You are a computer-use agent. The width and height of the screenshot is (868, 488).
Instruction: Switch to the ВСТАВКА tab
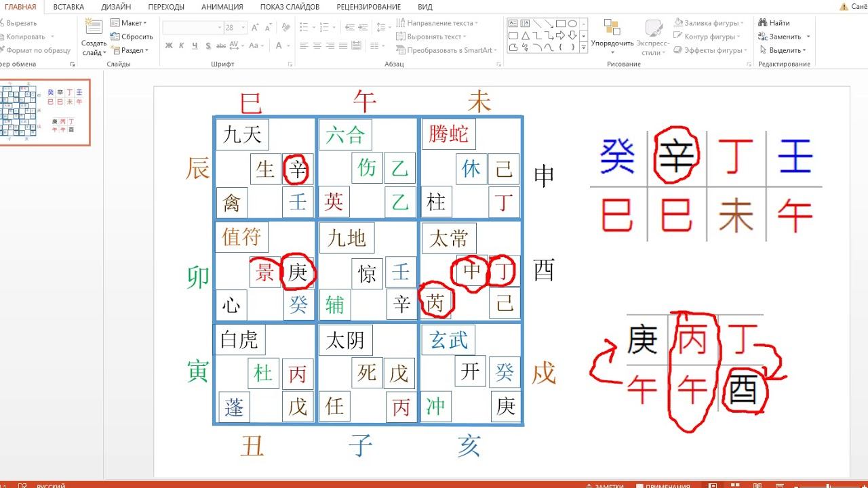pos(68,7)
